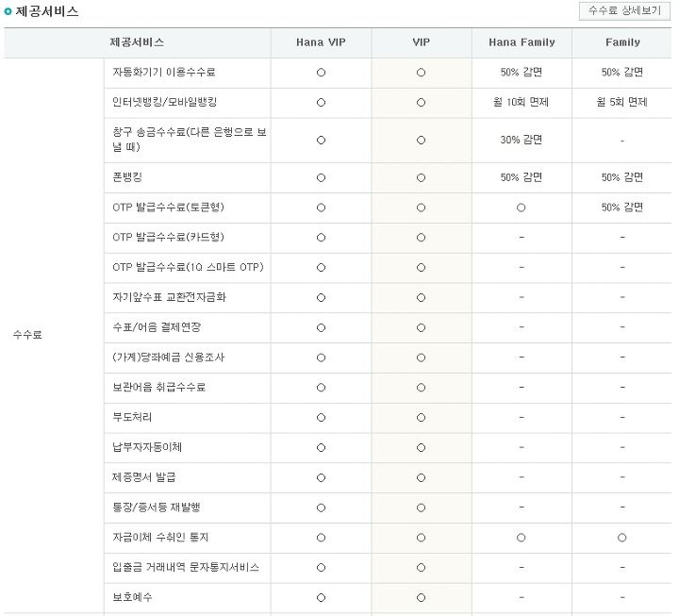Image resolution: width=679 pixels, height=616 pixels.
Task: Click VIP circle for 인터넷뱅킹/모바일뱅킹
Action: point(421,103)
